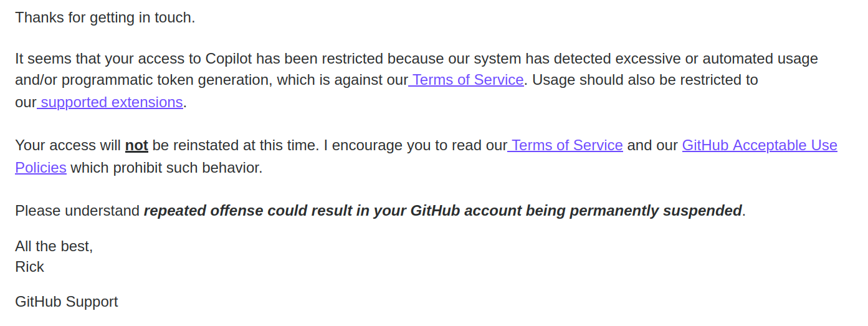Click the "GitHub Support" signature text
The width and height of the screenshot is (868, 326).
click(x=67, y=302)
